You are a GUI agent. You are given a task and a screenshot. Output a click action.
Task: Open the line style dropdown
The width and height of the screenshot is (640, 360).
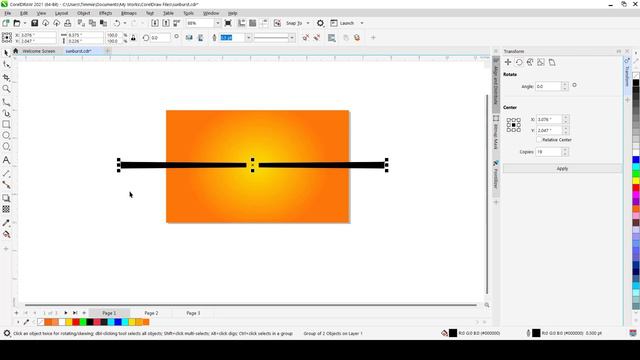pyautogui.click(x=292, y=38)
